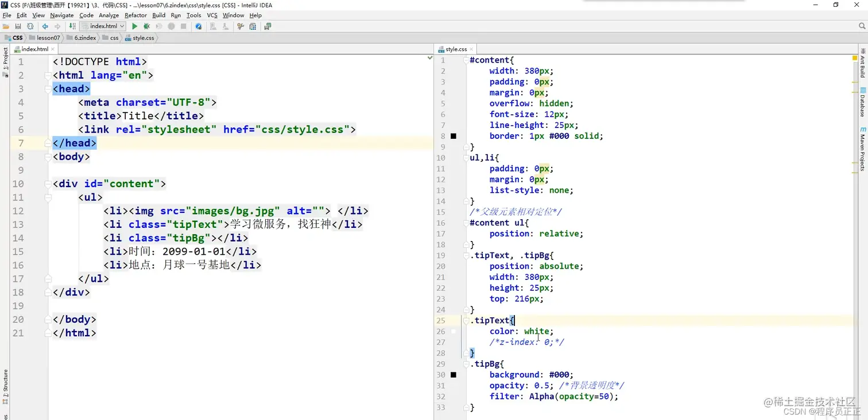Click the 'opacity: 0.5;' declaration
868x420 pixels.
tap(521, 386)
